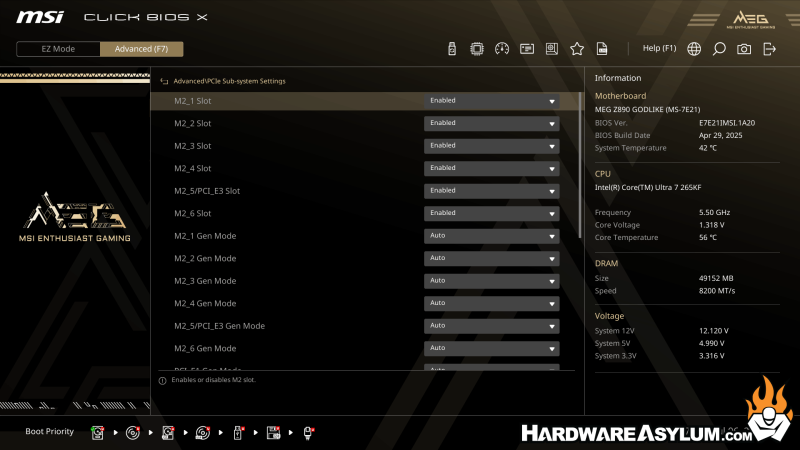Select the M2_5/PCI_E3 Gen Mode label
The height and width of the screenshot is (450, 800).
tap(219, 326)
